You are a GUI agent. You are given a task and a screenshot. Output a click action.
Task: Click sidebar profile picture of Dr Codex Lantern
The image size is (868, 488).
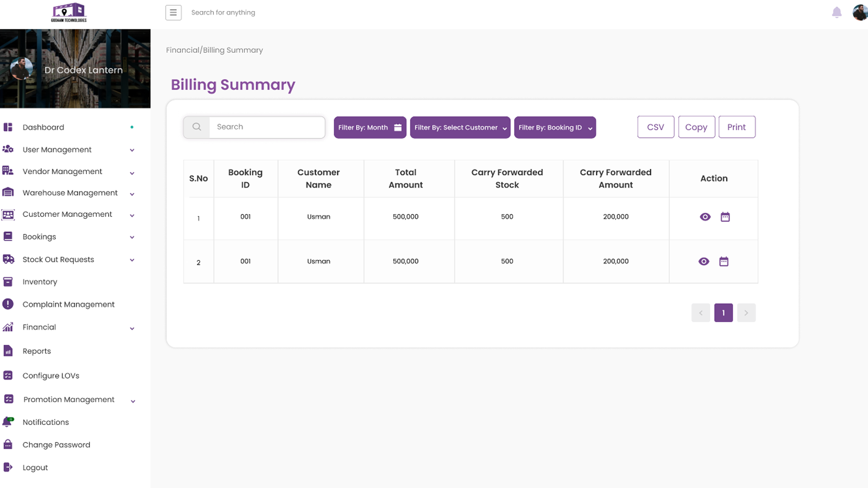coord(21,68)
